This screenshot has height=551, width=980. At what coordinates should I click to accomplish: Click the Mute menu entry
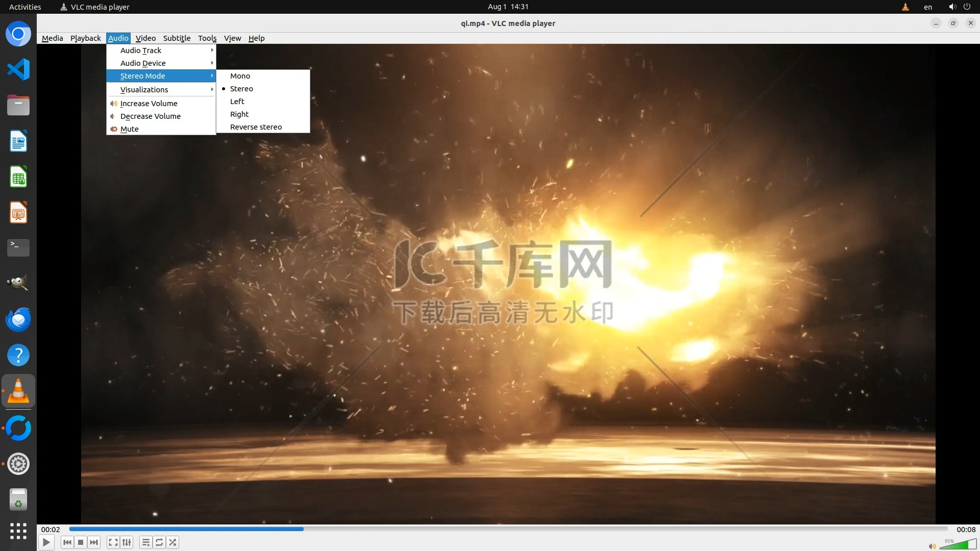(x=130, y=129)
